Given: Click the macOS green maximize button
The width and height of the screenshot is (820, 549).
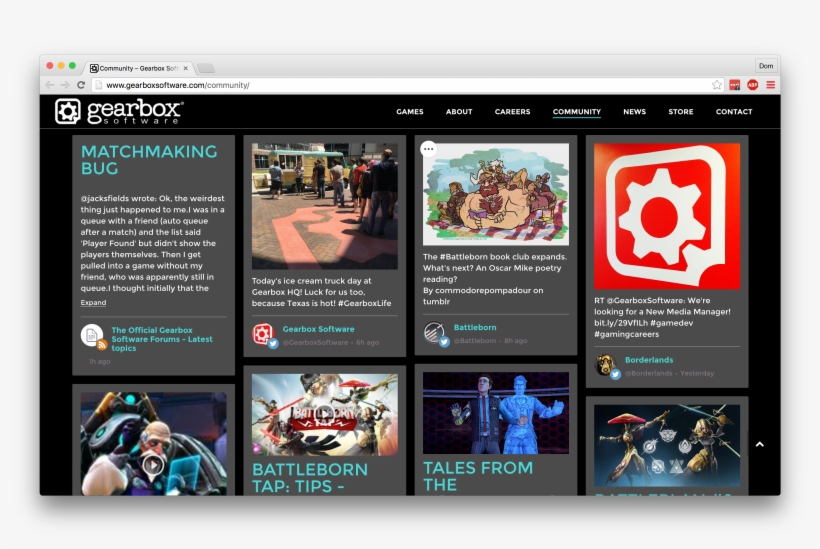Looking at the screenshot, I should click(72, 65).
